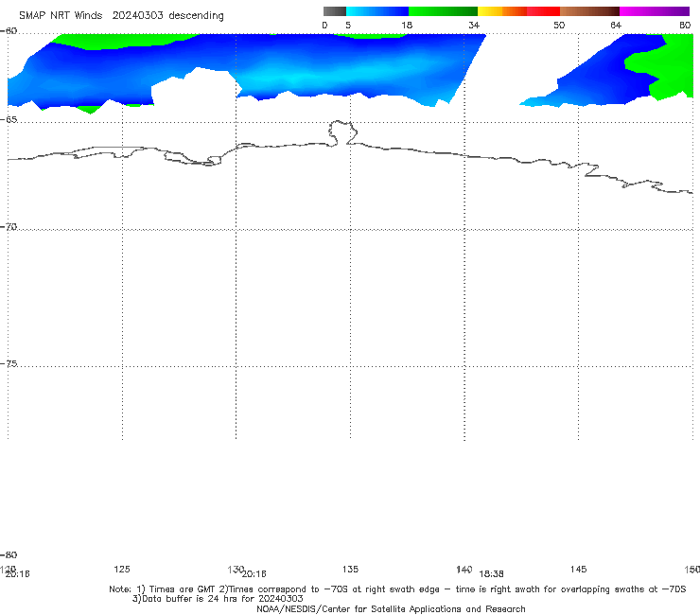Click the longitude label '140'
This screenshot has height=615, width=700.
[464, 569]
